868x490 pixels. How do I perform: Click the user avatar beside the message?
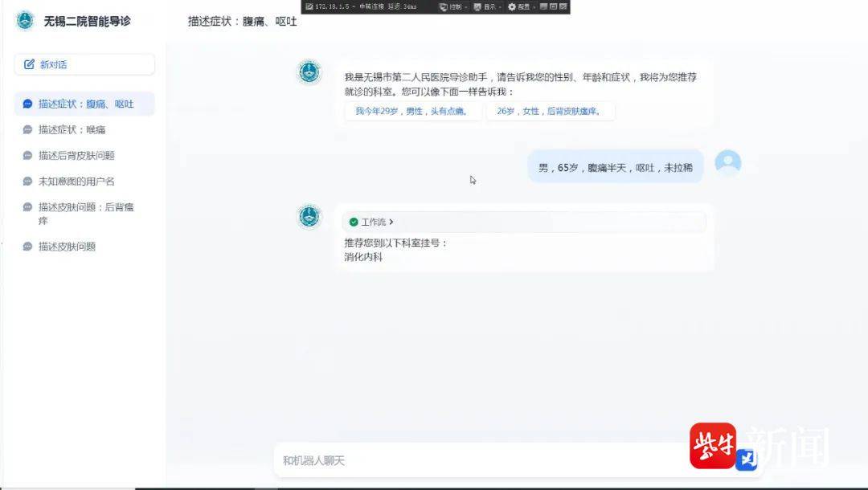pos(727,162)
